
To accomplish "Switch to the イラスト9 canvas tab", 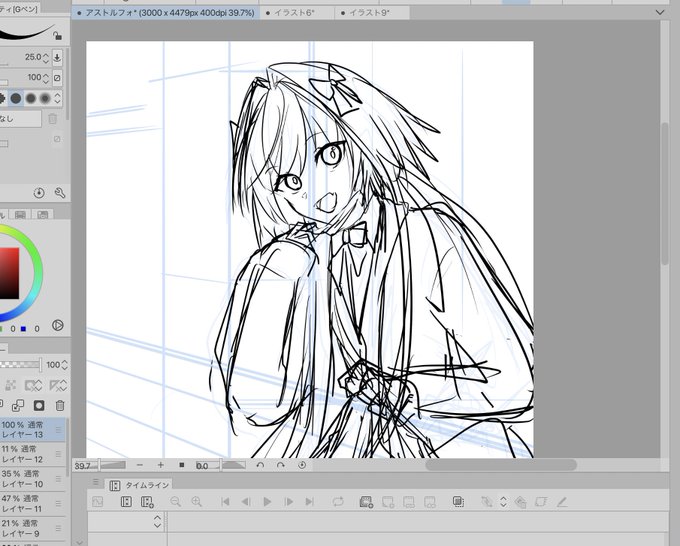I will 372,13.
